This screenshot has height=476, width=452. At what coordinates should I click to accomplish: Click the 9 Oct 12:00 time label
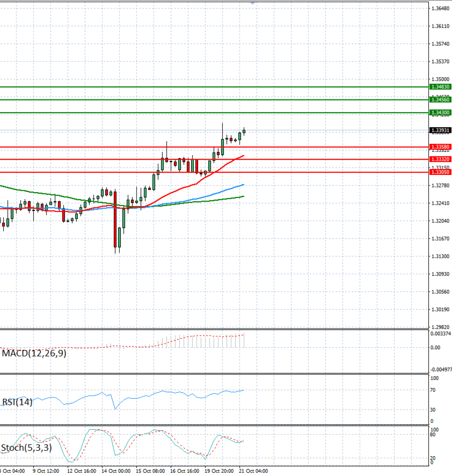point(46,471)
